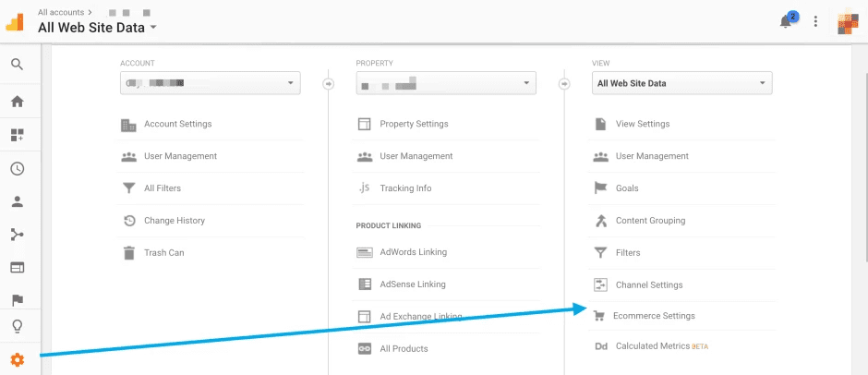This screenshot has width=868, height=375.
Task: Open the VIEW dropdown showing All Web Site Data
Action: 682,83
